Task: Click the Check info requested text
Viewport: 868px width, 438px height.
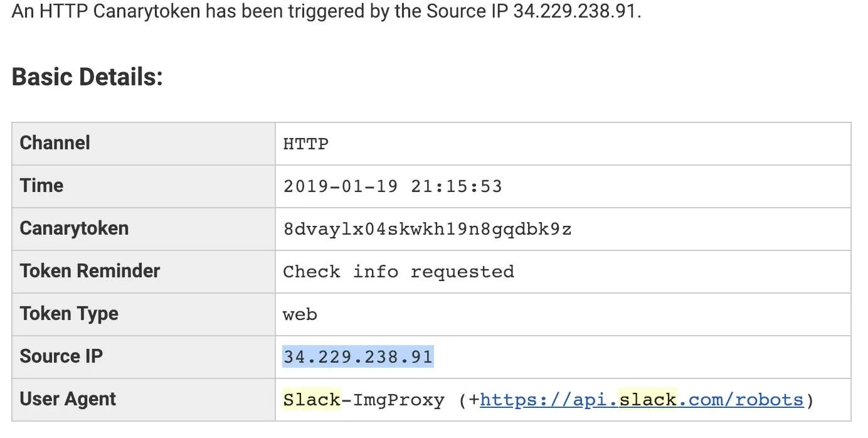Action: click(x=399, y=272)
